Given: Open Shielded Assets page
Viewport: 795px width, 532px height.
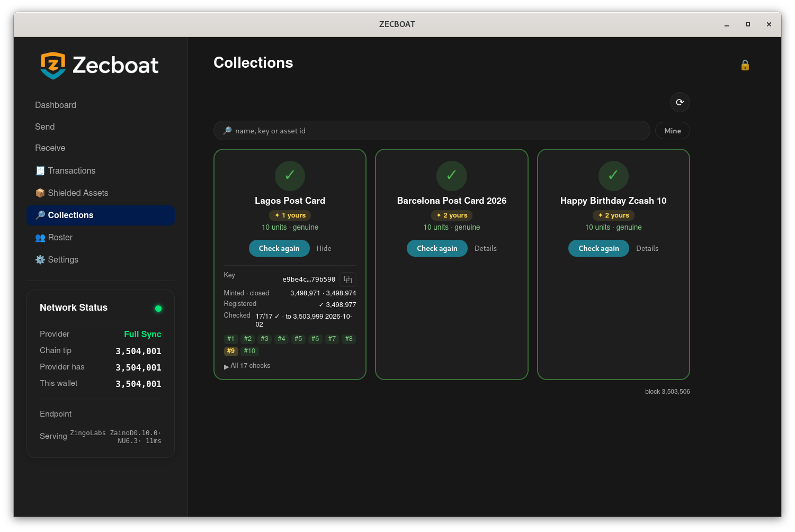Looking at the screenshot, I should tap(101, 193).
